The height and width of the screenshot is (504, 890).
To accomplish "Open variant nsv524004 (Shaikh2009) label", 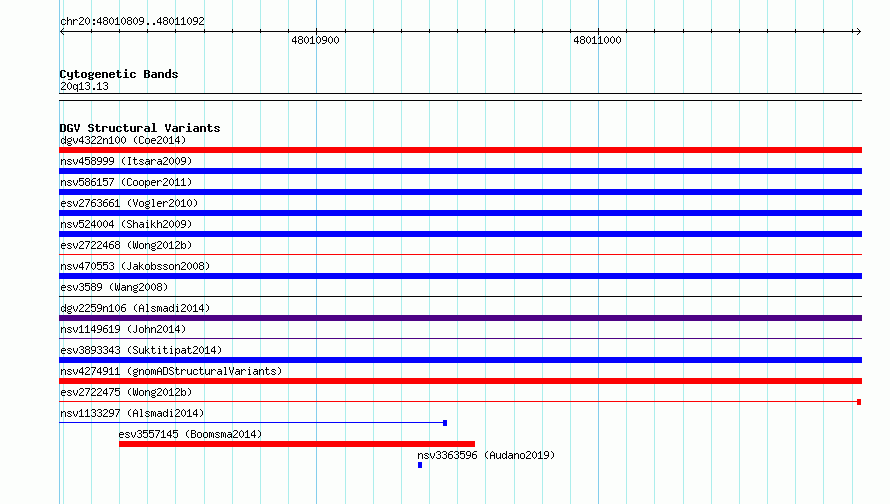I will [x=126, y=224].
